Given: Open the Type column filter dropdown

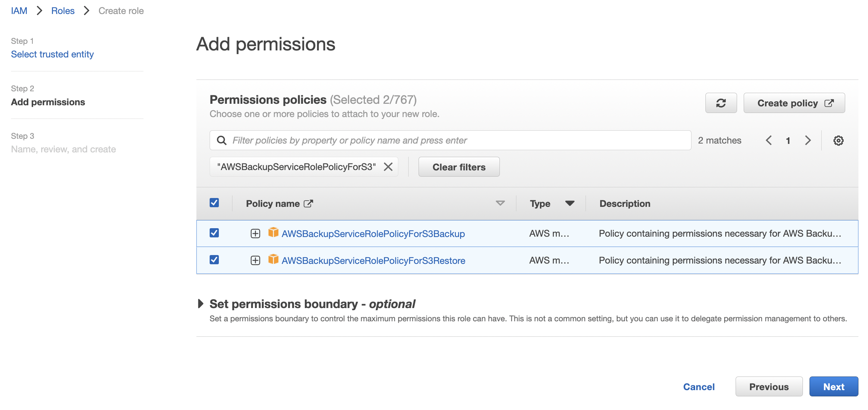Looking at the screenshot, I should coord(569,204).
